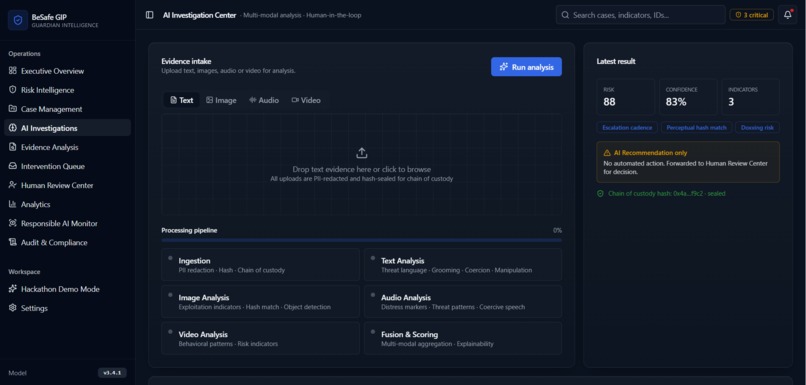Click the Indicators 3 card
The width and height of the screenshot is (806, 385).
750,97
